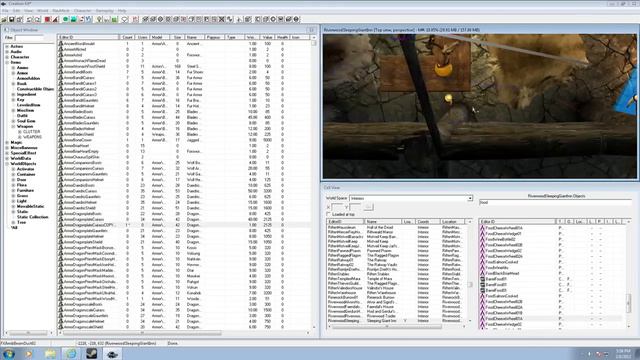Open the web browser taskbar icon

pyautogui.click(x=71, y=353)
